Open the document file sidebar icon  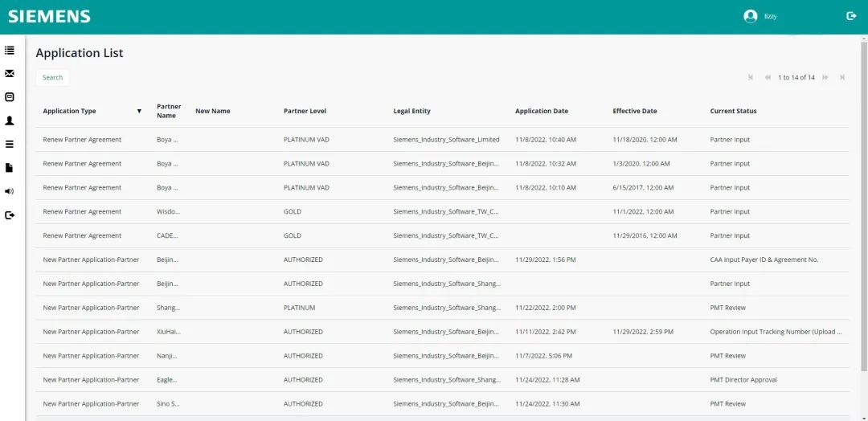click(10, 168)
